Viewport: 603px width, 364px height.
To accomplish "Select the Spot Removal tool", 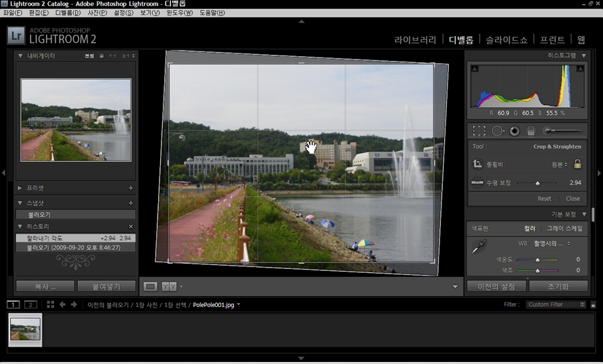I will [497, 131].
